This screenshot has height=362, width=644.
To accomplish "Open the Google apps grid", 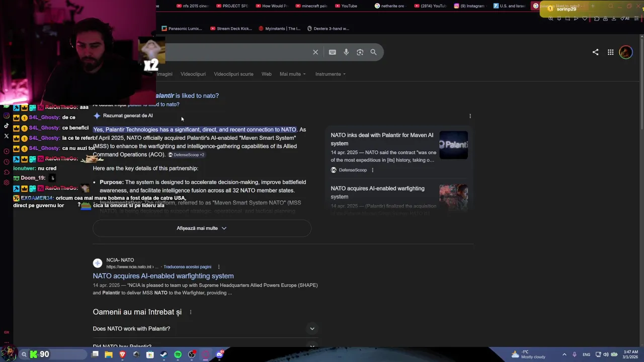I will tap(610, 52).
